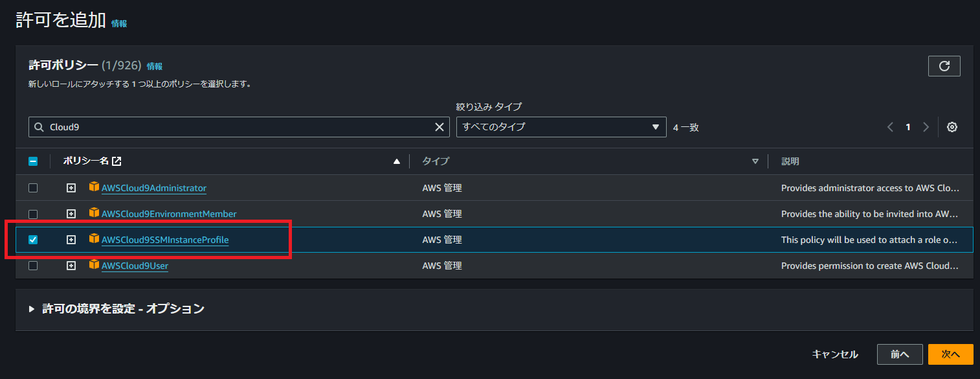The height and width of the screenshot is (379, 980).
Task: Toggle the select-all checkbox in the header
Action: (x=33, y=161)
